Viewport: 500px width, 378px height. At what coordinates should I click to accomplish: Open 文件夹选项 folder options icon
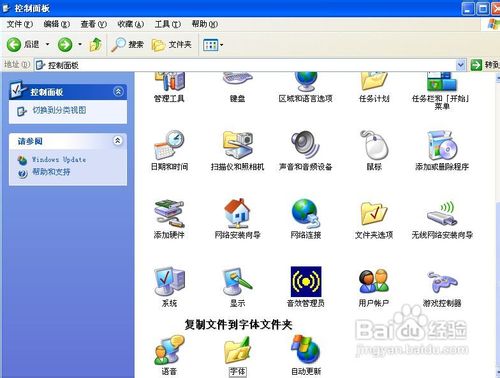[374, 214]
